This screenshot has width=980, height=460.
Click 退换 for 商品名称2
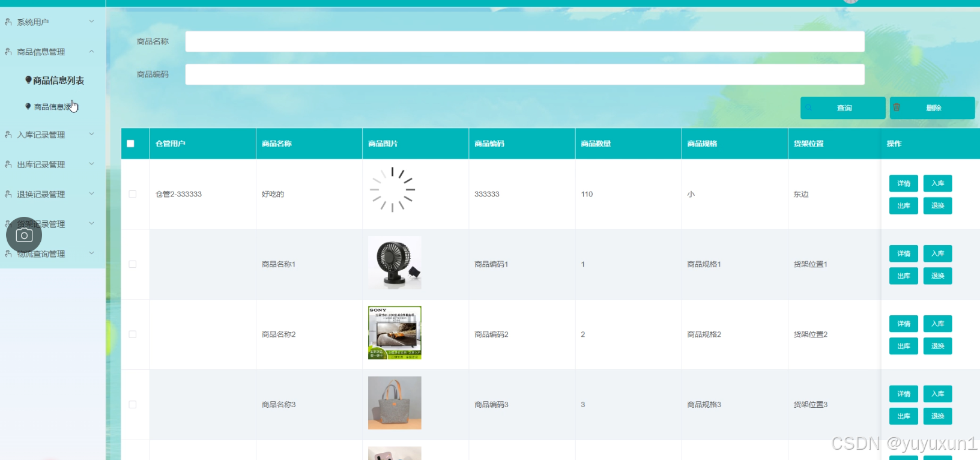point(937,347)
